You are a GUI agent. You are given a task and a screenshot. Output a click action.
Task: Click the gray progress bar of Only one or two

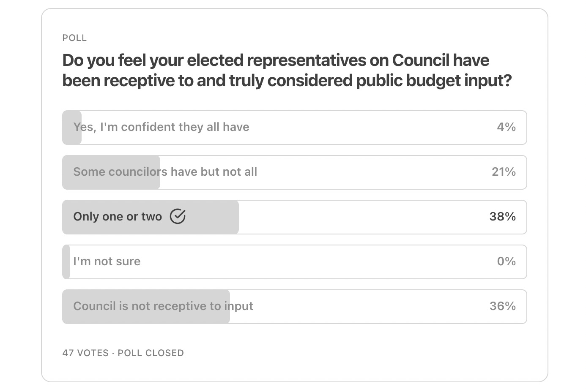coord(151,217)
